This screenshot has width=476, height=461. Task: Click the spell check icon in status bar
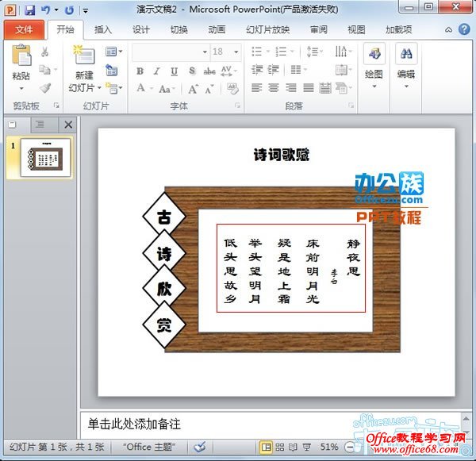pos(201,447)
